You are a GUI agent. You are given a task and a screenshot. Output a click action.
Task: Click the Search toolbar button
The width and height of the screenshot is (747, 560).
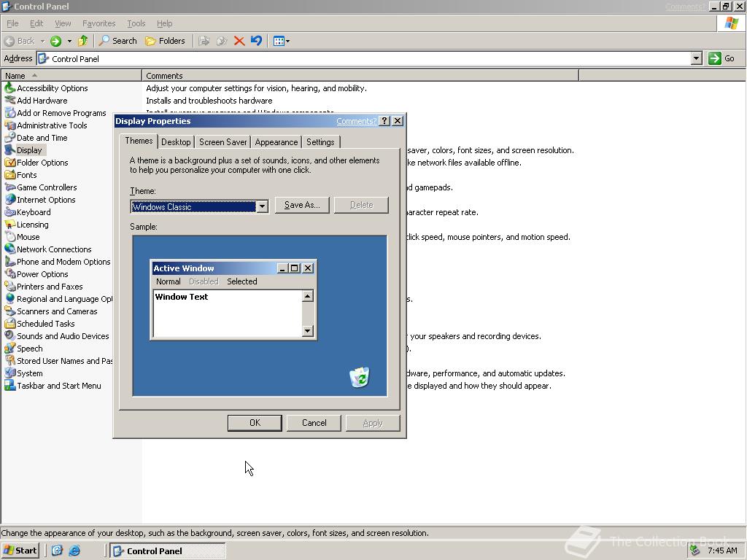click(117, 41)
